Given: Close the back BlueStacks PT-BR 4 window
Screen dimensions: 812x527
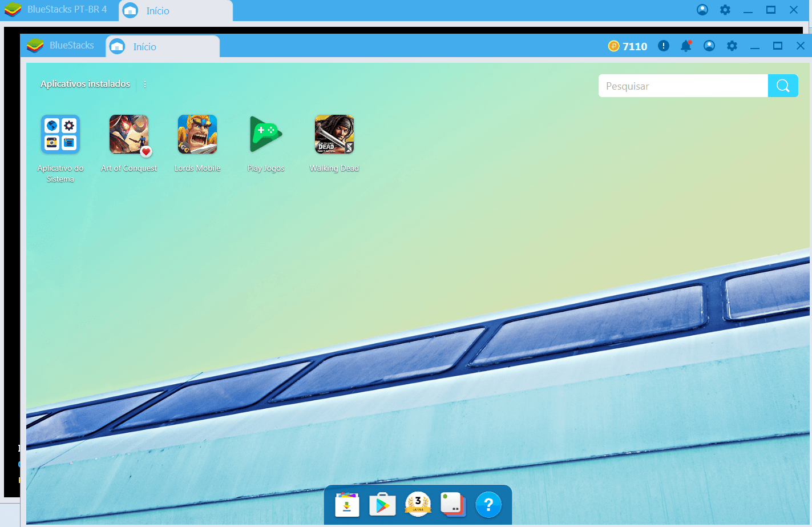Looking at the screenshot, I should pos(794,10).
